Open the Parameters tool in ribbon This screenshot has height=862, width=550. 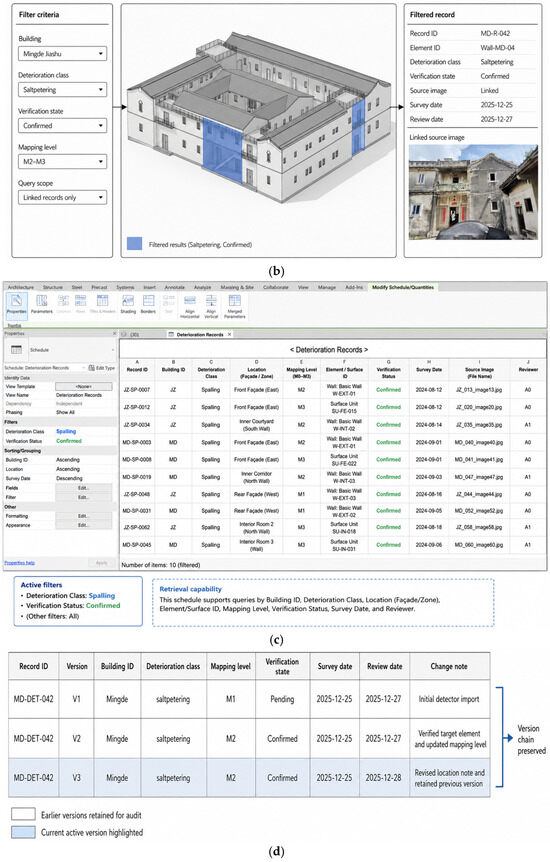42,304
